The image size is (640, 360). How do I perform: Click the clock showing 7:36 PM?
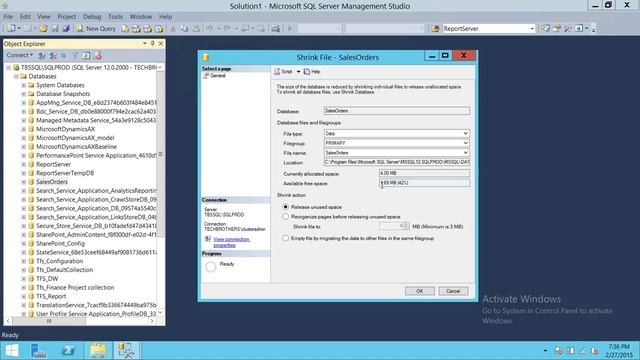click(619, 347)
